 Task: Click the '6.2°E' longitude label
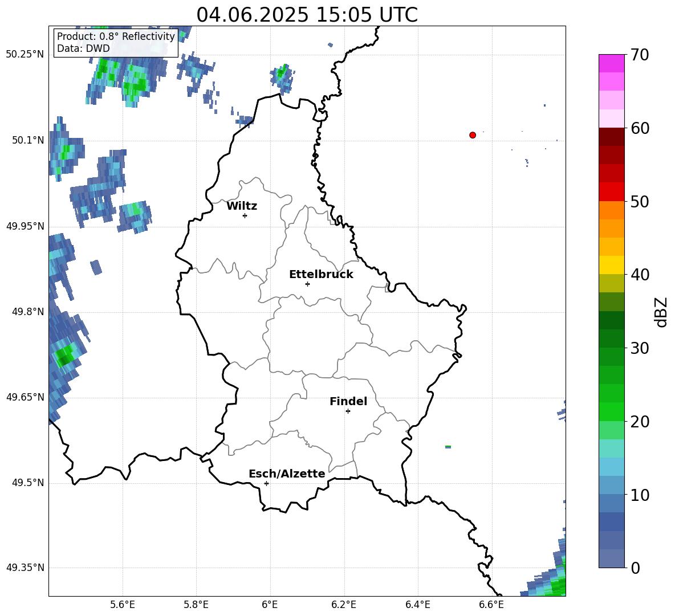344,605
